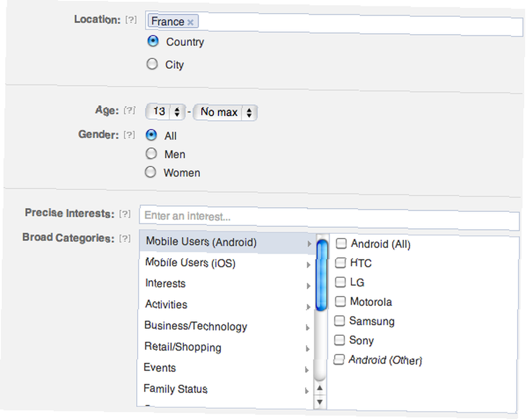Open the No max age dropdown

point(226,112)
